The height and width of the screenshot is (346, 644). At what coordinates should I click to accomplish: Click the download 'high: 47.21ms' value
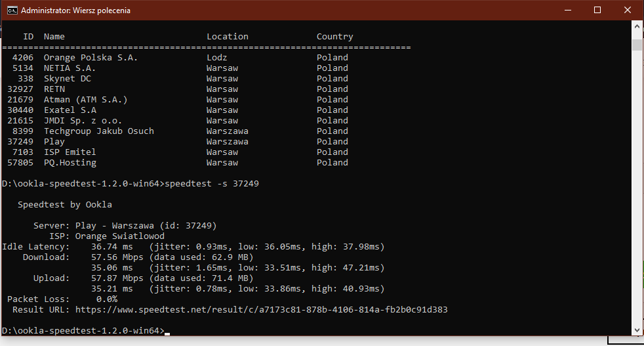(x=346, y=267)
